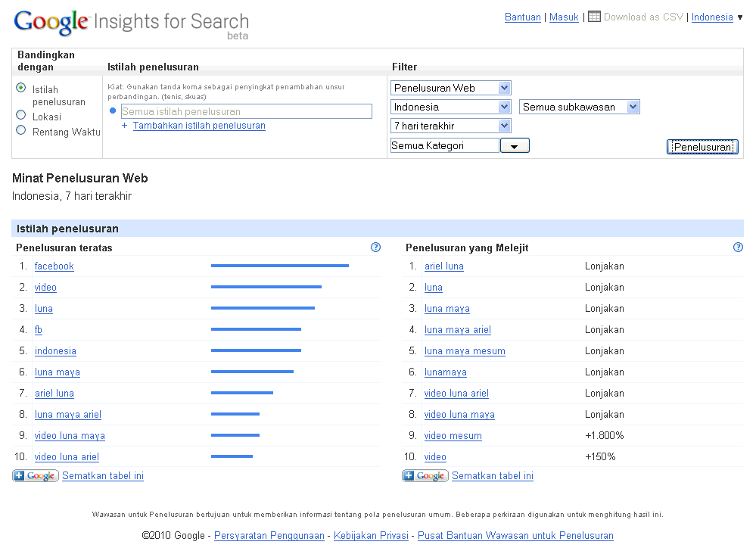Click video luna maya in rising searches
The height and width of the screenshot is (551, 756).
pos(459,415)
